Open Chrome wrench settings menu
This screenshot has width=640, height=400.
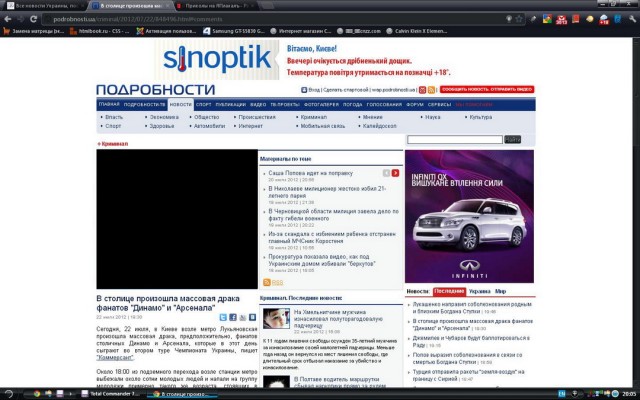[x=633, y=19]
